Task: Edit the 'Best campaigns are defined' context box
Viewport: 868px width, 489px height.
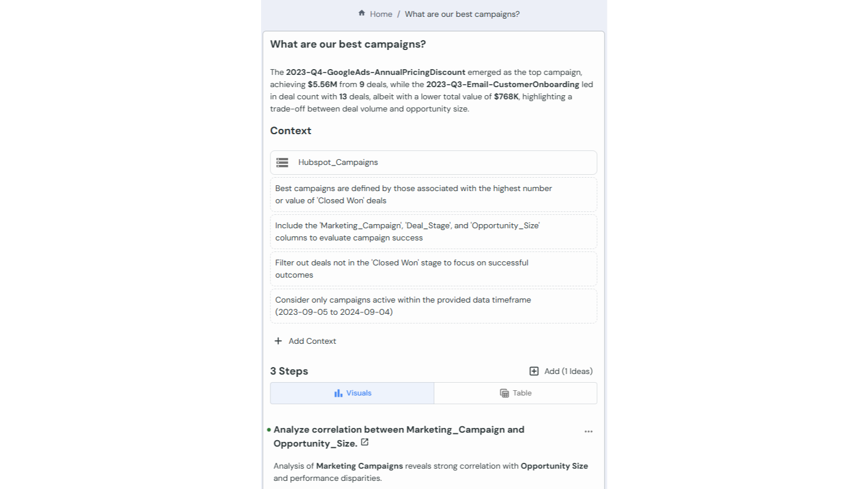Action: 433,195
